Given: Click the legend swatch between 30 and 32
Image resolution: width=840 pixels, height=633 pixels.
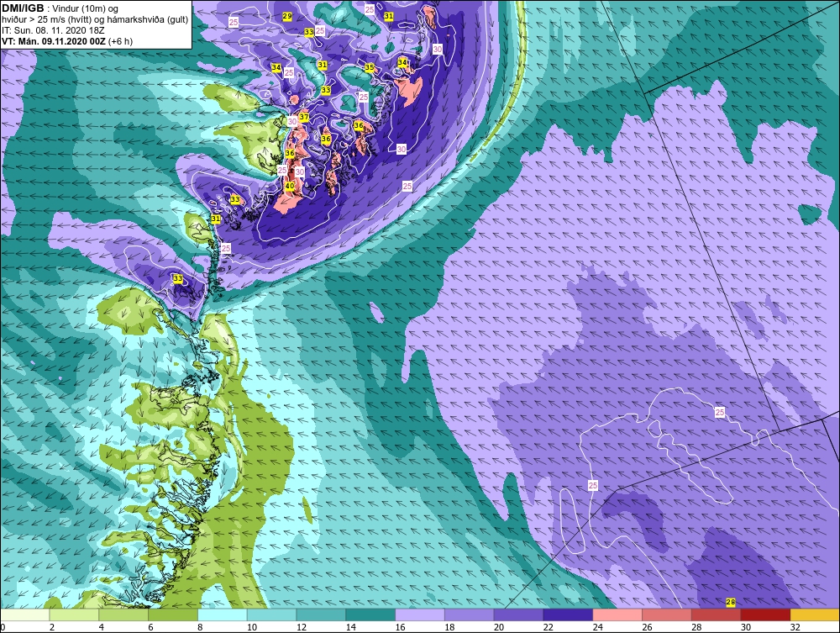Looking at the screenshot, I should [x=765, y=615].
